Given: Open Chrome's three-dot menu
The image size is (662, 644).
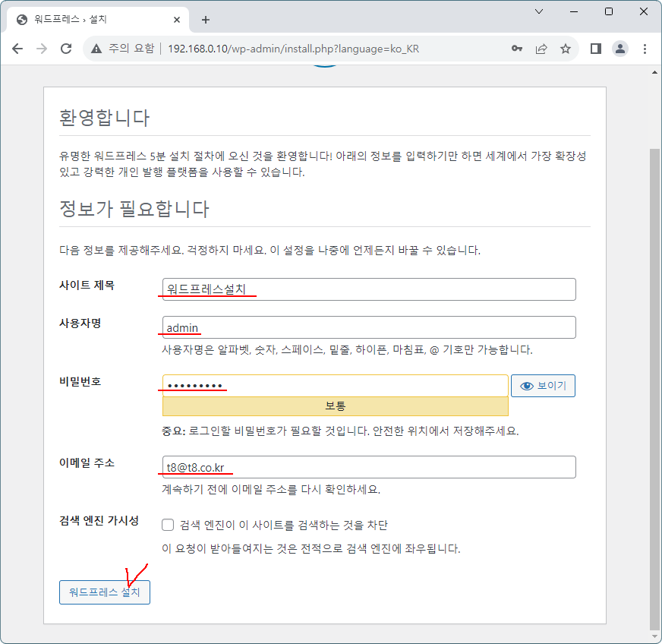Looking at the screenshot, I should pyautogui.click(x=645, y=49).
